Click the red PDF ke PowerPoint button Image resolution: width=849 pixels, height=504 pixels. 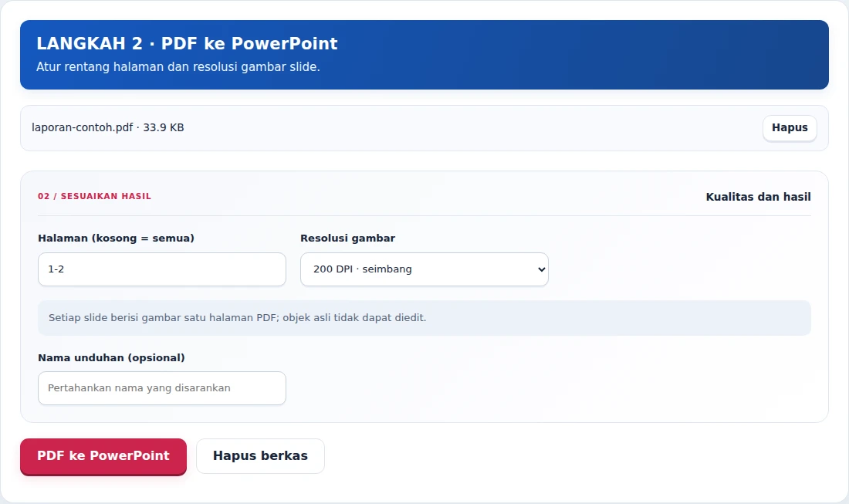(103, 456)
